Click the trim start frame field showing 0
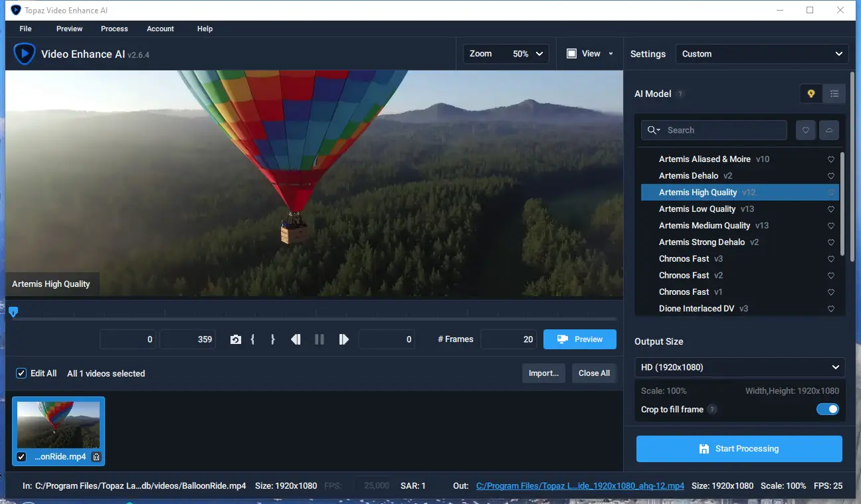Image resolution: width=861 pixels, height=504 pixels. 129,339
